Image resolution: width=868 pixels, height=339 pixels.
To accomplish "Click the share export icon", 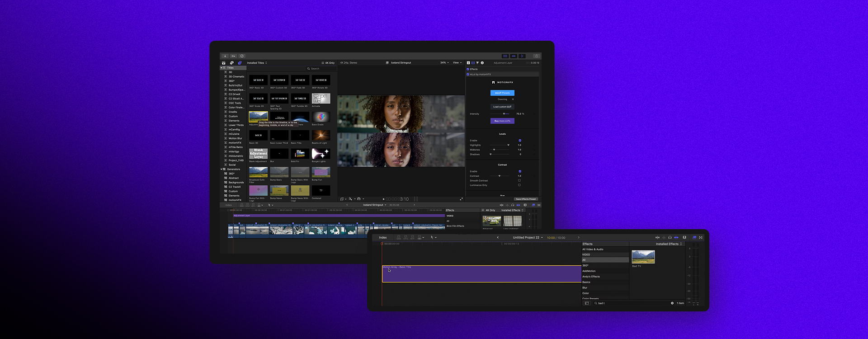I will [536, 56].
